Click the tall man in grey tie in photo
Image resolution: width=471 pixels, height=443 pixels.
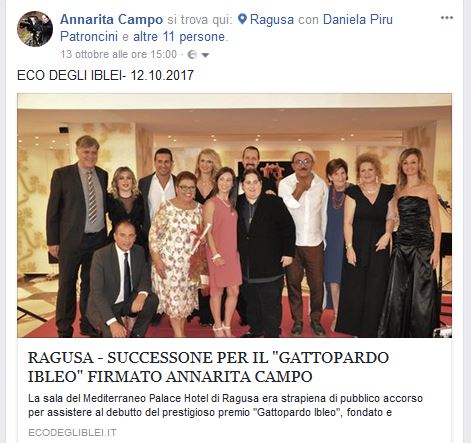point(79,233)
